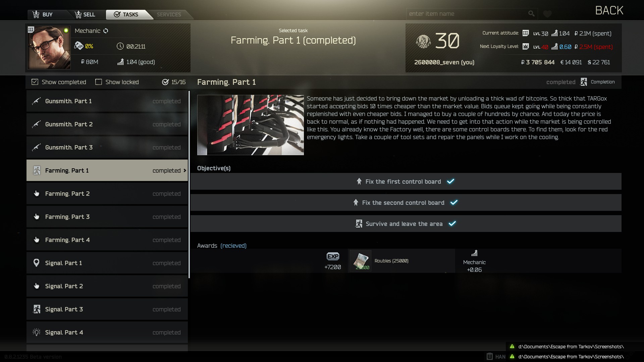
Task: Click the handbook icon in bottom bar
Action: click(x=490, y=356)
